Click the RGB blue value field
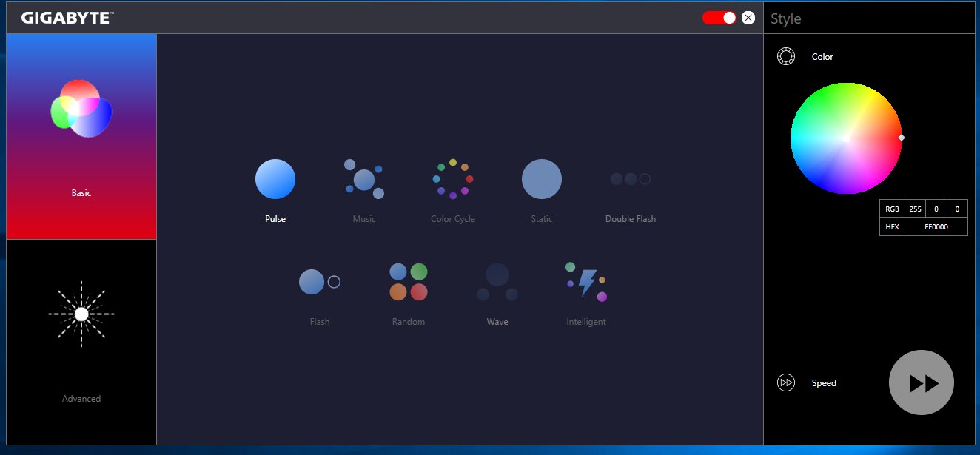 coord(957,209)
